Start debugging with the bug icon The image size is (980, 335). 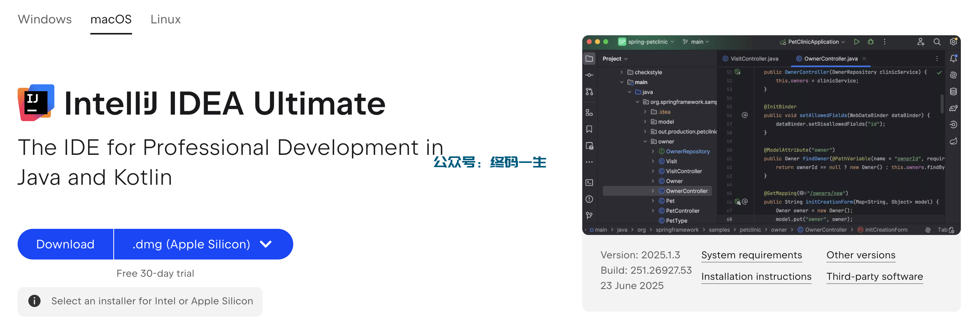click(x=871, y=42)
